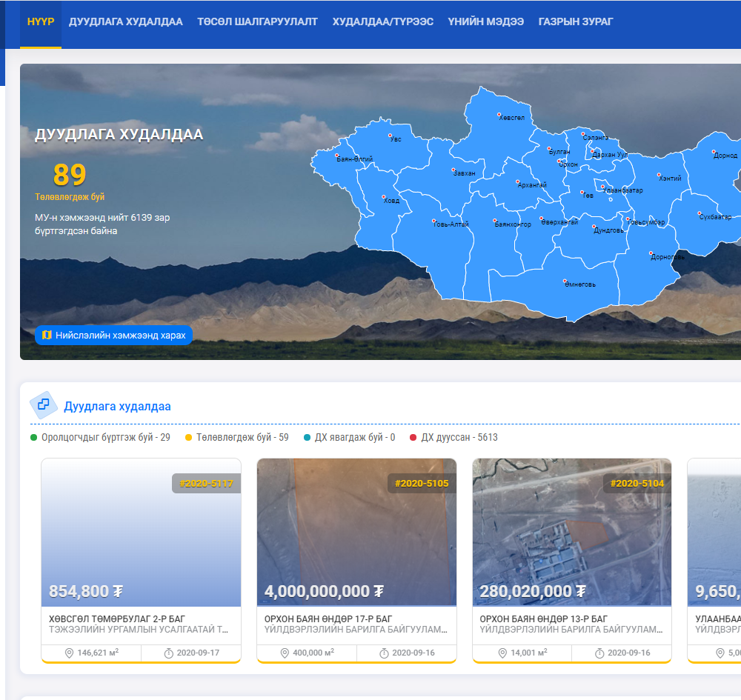The width and height of the screenshot is (741, 700).
Task: Select Сүхбаатар province on the map
Action: tap(716, 217)
